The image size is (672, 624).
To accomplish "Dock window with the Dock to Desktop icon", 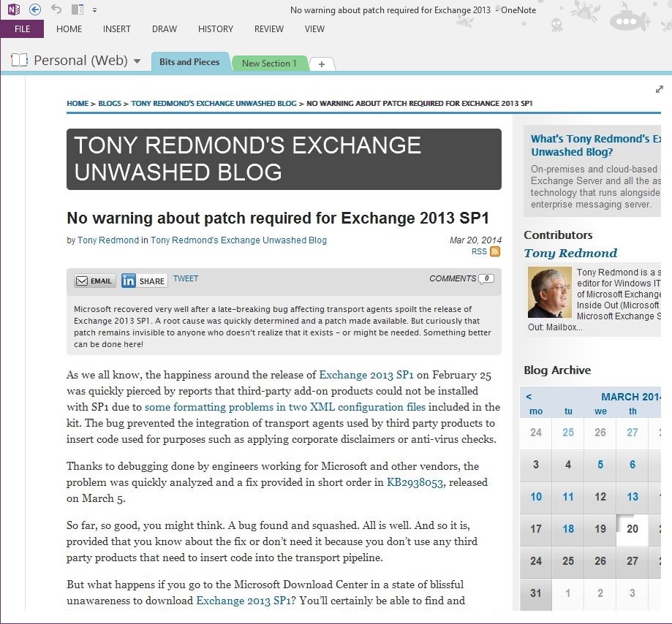I will 78,9.
